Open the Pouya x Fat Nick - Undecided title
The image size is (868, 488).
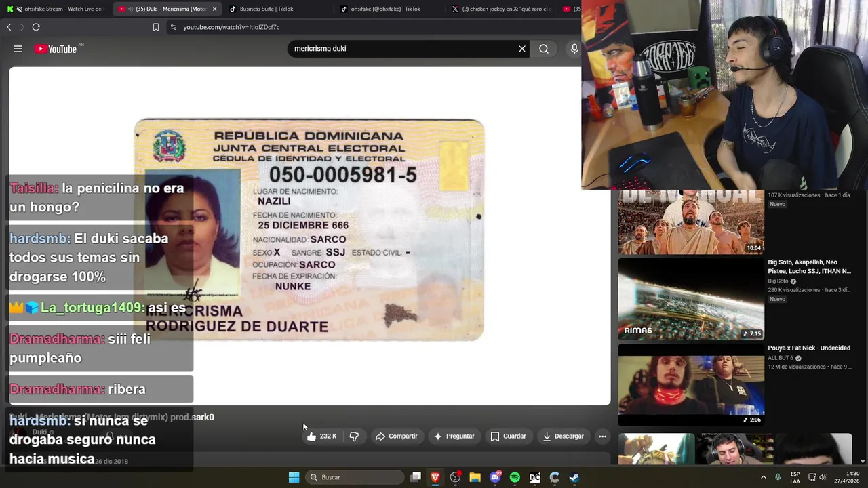click(x=809, y=348)
